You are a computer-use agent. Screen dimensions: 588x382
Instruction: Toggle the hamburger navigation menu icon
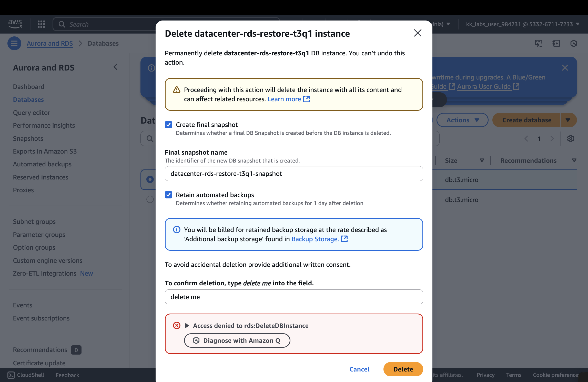14,43
